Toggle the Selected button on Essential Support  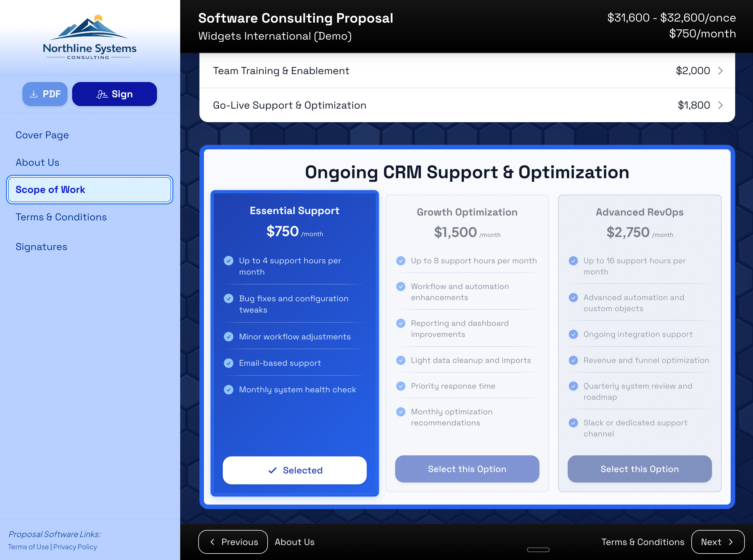294,470
